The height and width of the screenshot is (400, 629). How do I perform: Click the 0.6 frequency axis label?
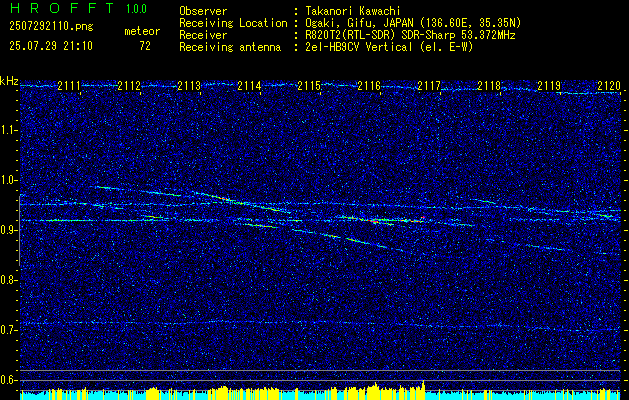point(8,380)
